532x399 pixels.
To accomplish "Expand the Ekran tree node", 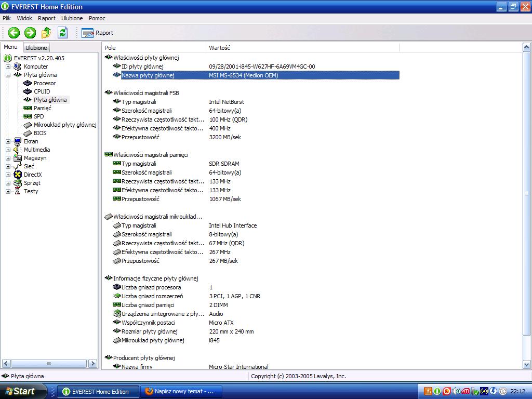I will click(x=8, y=141).
